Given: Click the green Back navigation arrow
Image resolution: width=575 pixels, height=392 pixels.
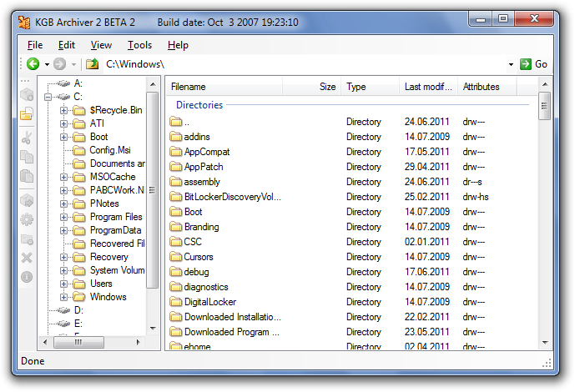Looking at the screenshot, I should (33, 64).
